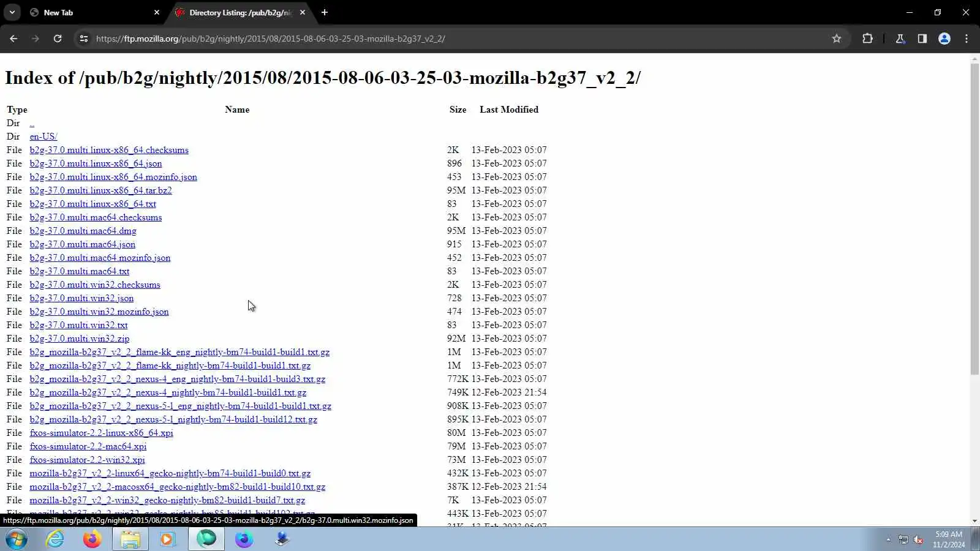Launch Internet Explorer from taskbar
This screenshot has width=980, height=551.
pyautogui.click(x=55, y=539)
